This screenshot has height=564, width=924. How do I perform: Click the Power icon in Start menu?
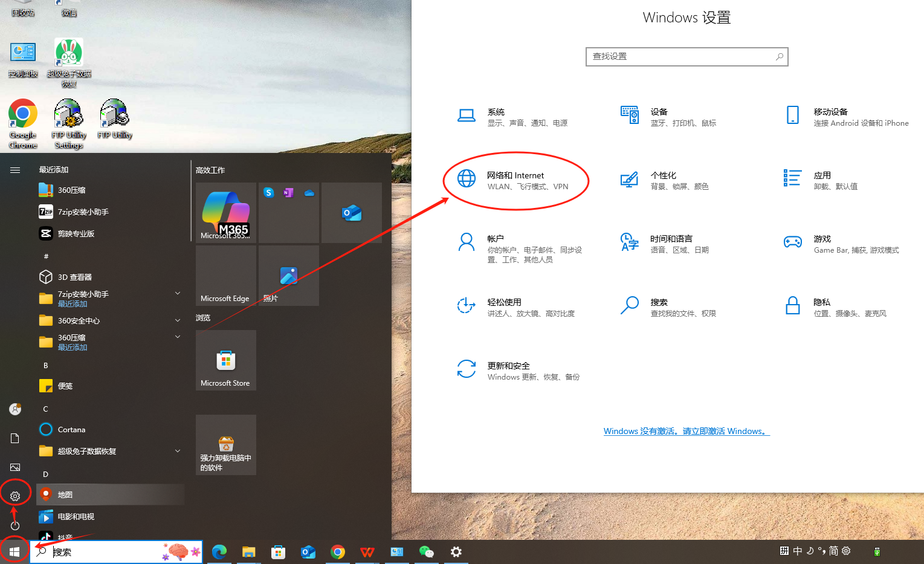[15, 525]
